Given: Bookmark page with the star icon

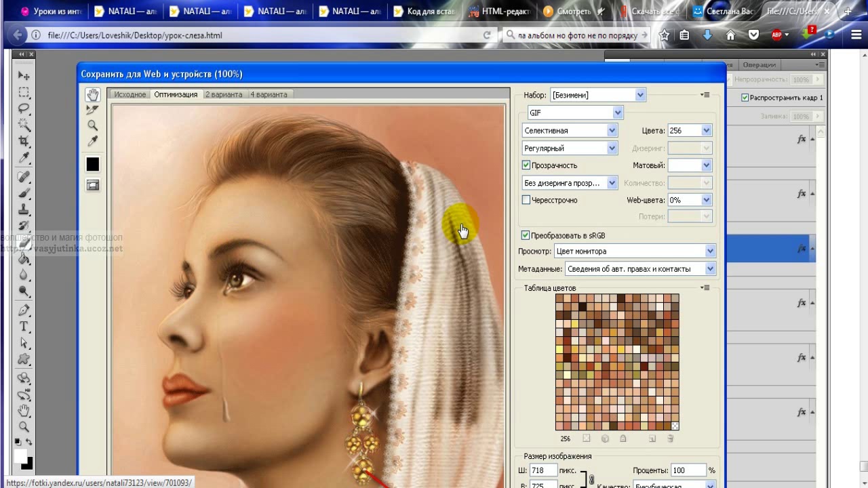Looking at the screenshot, I should (665, 35).
